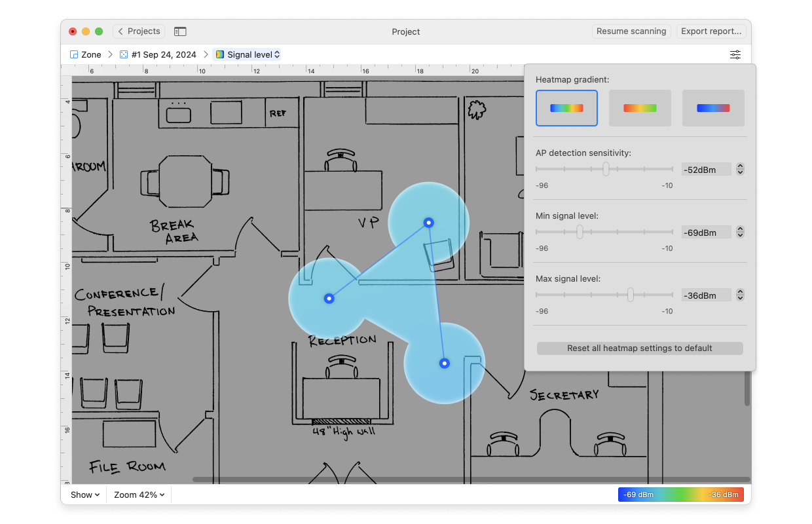Select the Zone breadcrumb item
Image resolution: width=812 pixels, height=524 pixels.
coord(91,55)
